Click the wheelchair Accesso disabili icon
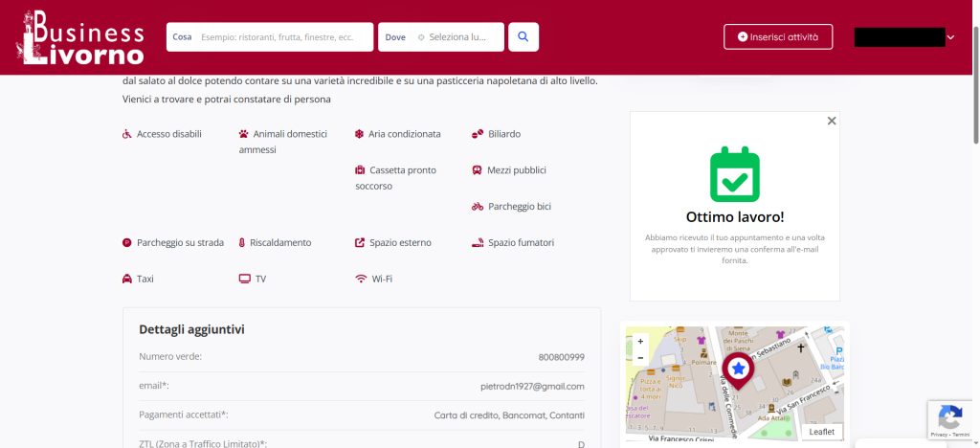 (127, 134)
